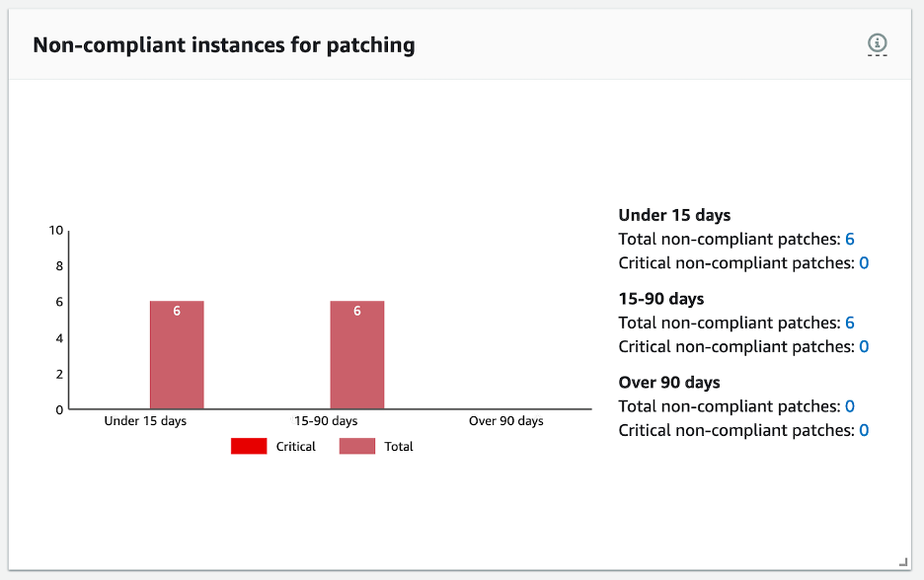Select the Under 15 days chart bar
This screenshot has height=580, width=924.
point(176,352)
